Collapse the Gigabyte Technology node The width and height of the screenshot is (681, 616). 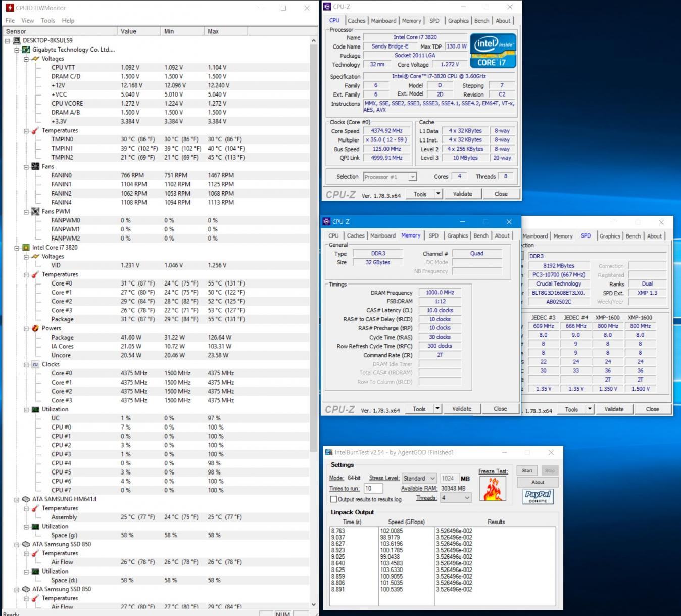tap(17, 50)
